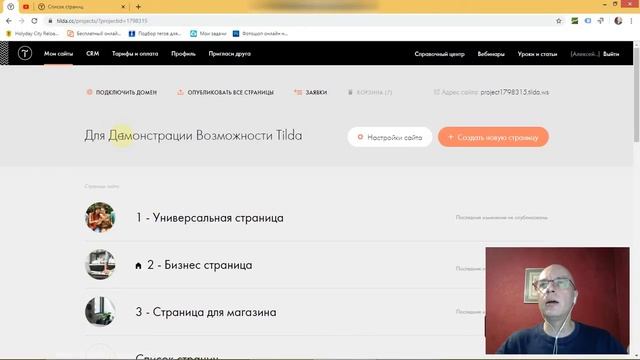640x360 pixels.
Task: Switch to the first pinned tab
Action: [11, 7]
